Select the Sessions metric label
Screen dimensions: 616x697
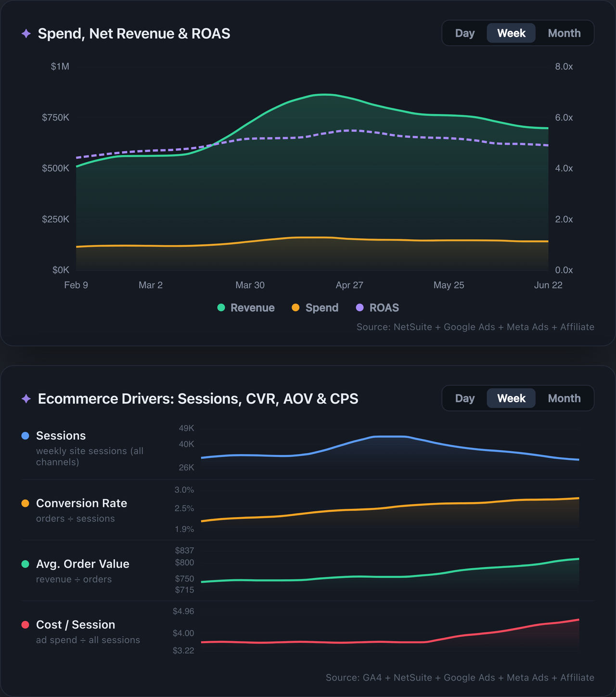click(x=61, y=436)
